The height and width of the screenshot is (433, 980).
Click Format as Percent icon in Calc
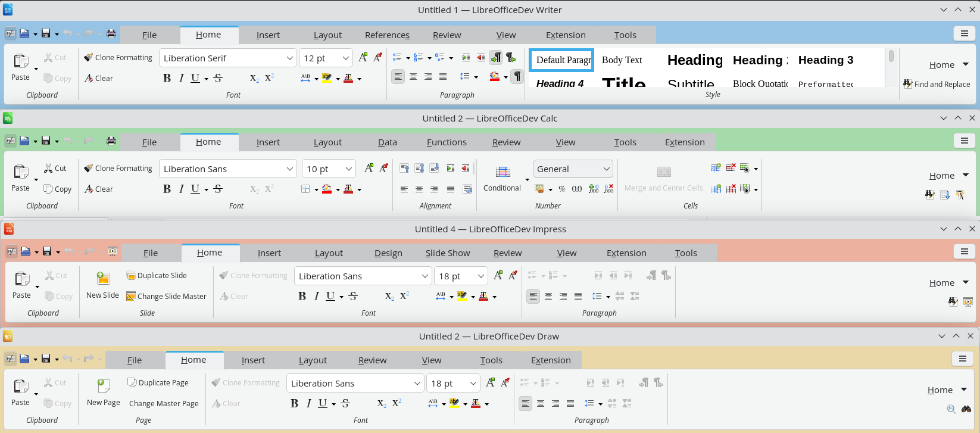[x=561, y=189]
